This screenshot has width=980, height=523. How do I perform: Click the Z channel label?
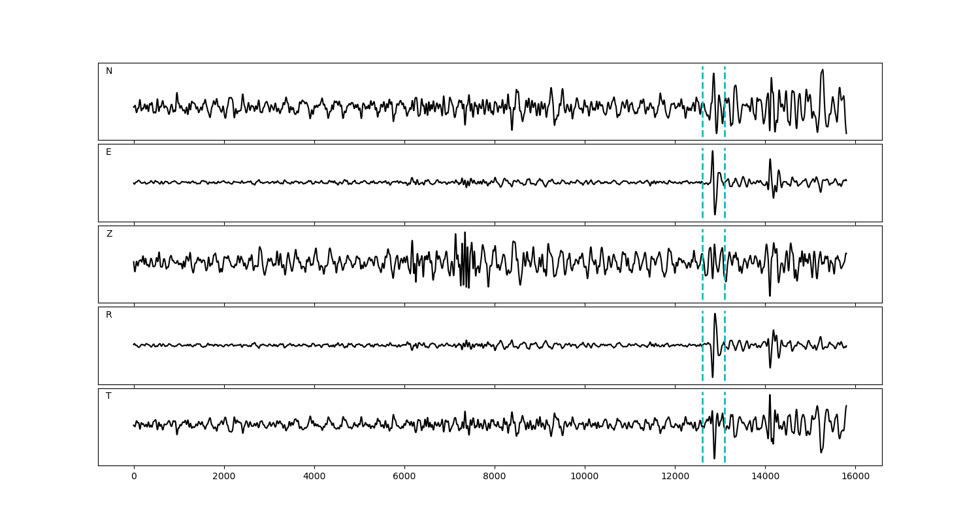(x=109, y=234)
